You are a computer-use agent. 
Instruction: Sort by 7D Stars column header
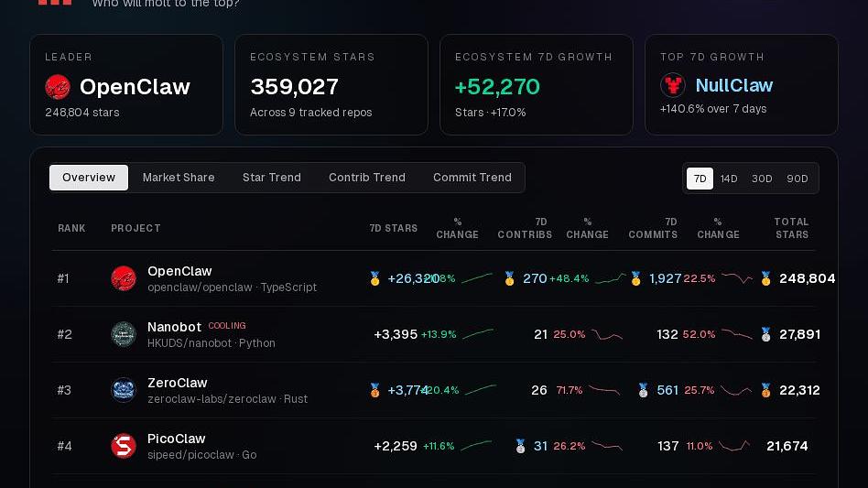pos(394,228)
